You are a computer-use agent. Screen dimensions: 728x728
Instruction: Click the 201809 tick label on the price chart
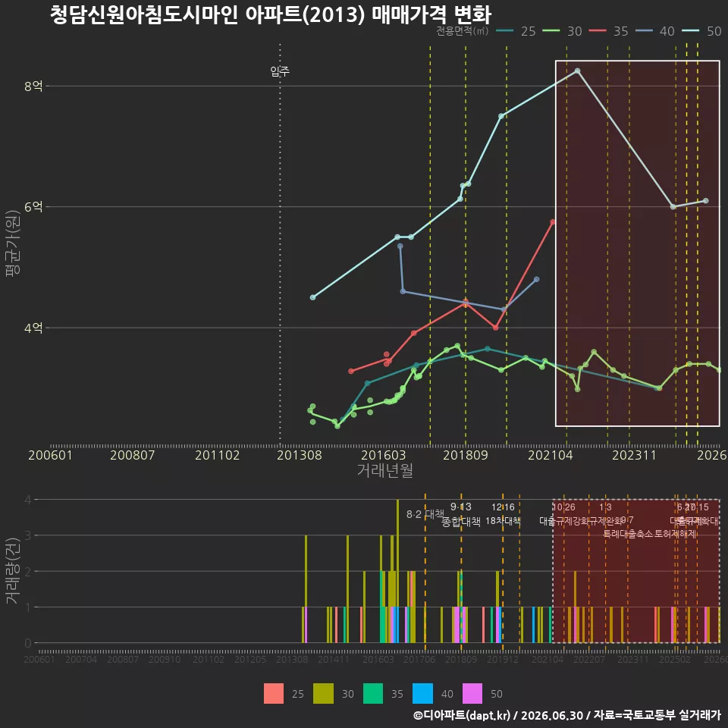point(466,455)
